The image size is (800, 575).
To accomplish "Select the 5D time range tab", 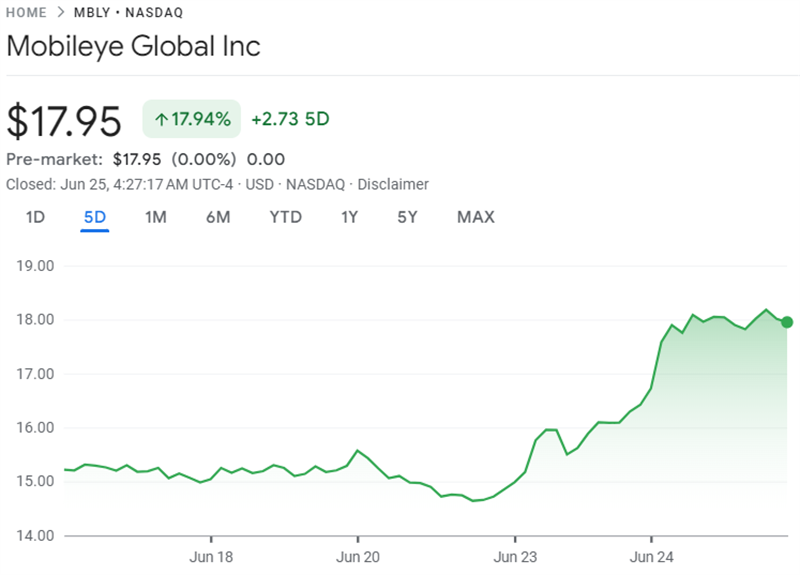I will pos(95,217).
